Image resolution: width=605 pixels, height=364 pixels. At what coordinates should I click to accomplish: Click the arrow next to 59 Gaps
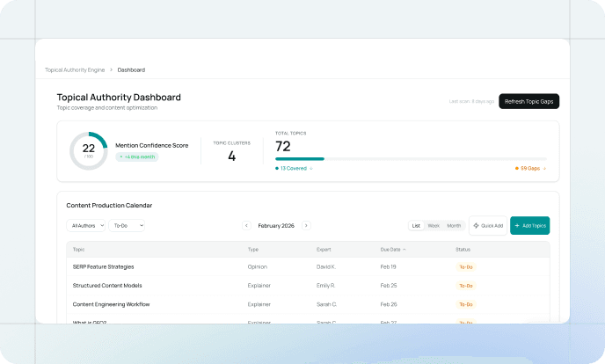pos(544,168)
